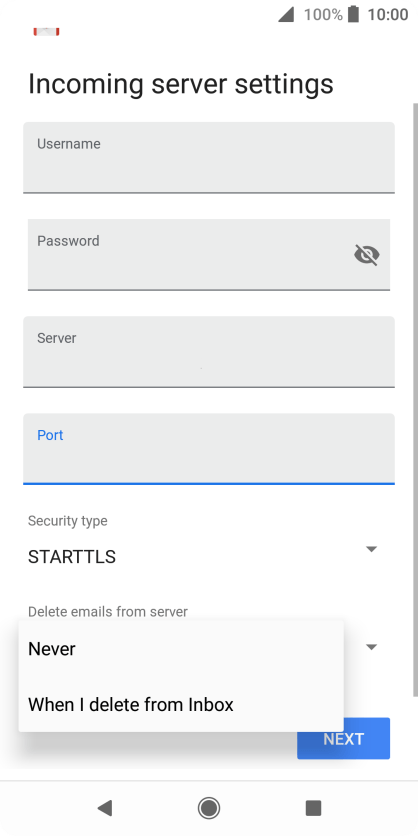This screenshot has height=836, width=418.
Task: Toggle password visibility eye icon
Action: click(x=367, y=255)
